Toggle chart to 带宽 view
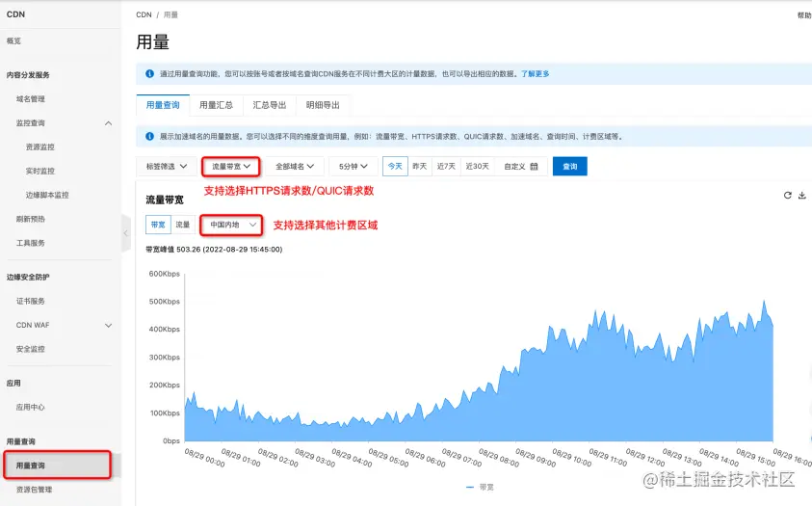Image resolution: width=812 pixels, height=506 pixels. [x=158, y=225]
